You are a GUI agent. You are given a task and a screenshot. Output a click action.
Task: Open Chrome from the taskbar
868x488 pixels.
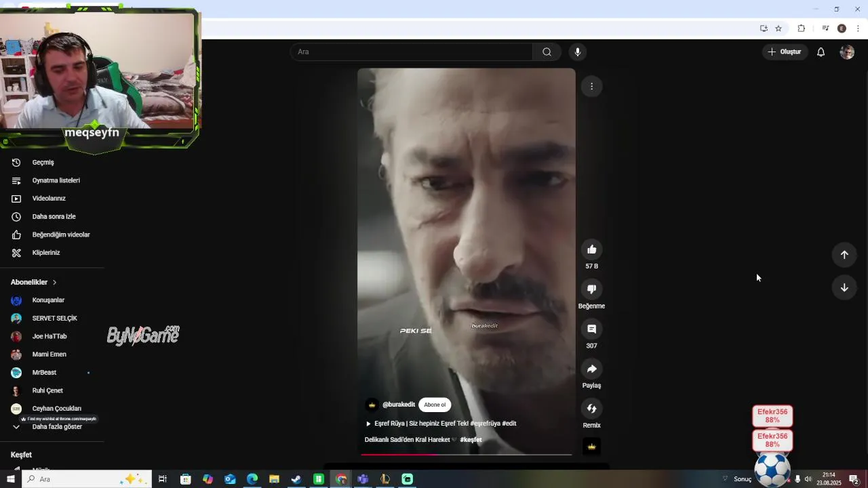[341, 479]
